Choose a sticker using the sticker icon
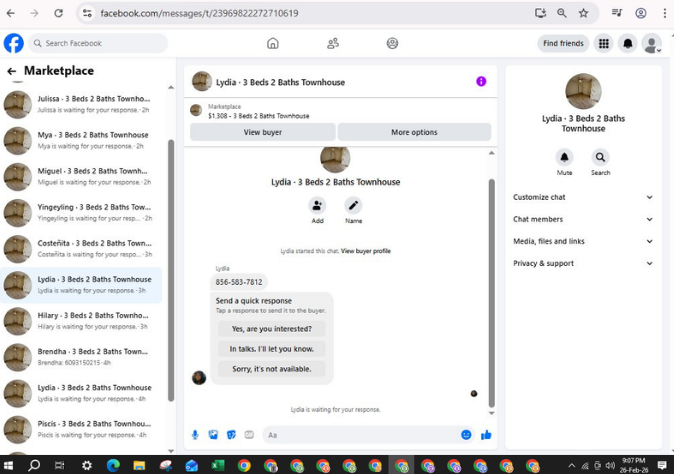This screenshot has width=674, height=474. (x=231, y=435)
